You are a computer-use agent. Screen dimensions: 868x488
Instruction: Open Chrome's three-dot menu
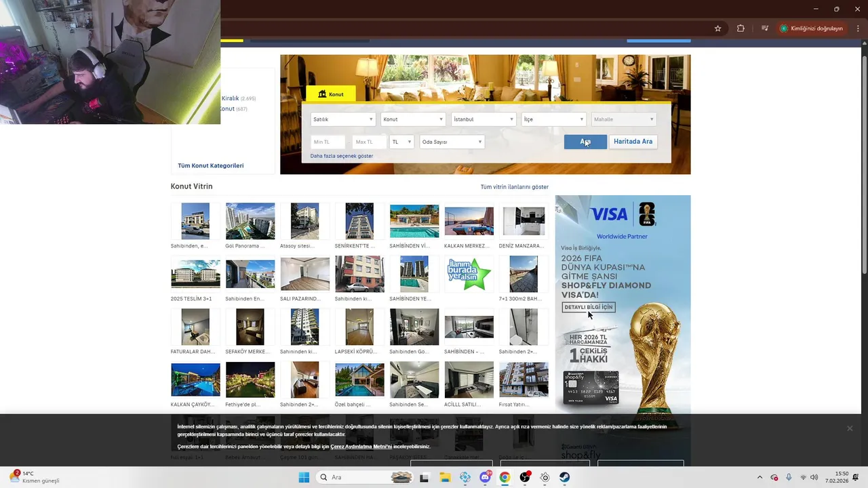click(x=859, y=28)
